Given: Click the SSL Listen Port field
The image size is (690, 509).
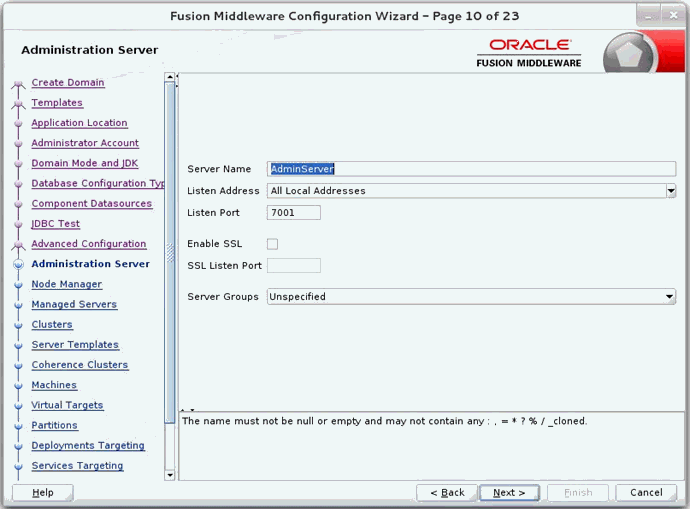Looking at the screenshot, I should 294,265.
